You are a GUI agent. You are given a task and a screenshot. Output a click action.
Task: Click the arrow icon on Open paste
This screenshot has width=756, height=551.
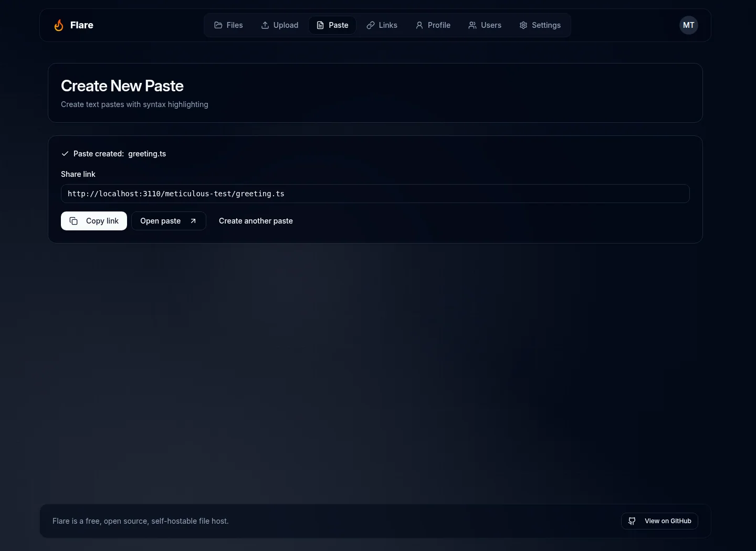tap(193, 221)
